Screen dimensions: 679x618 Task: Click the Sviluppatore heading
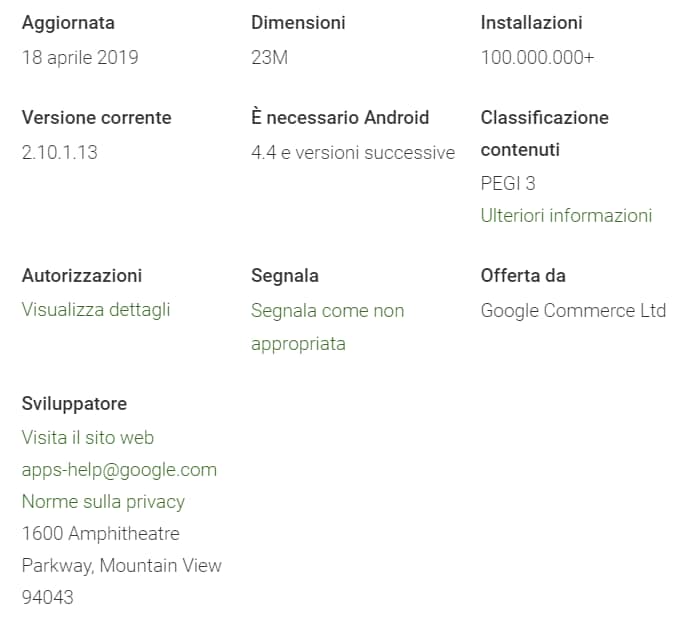[x=74, y=403]
